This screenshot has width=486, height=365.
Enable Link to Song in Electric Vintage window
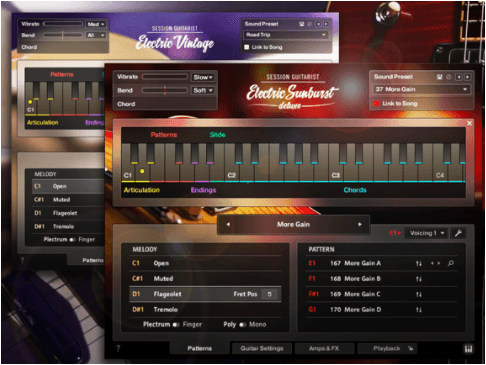click(246, 47)
